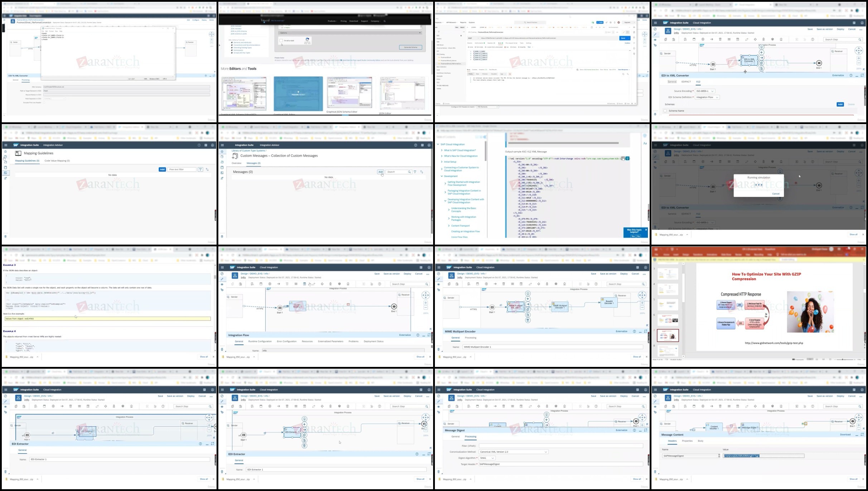Click run simulation icon above Message Content panel
This screenshot has width=868, height=491.
click(x=797, y=406)
